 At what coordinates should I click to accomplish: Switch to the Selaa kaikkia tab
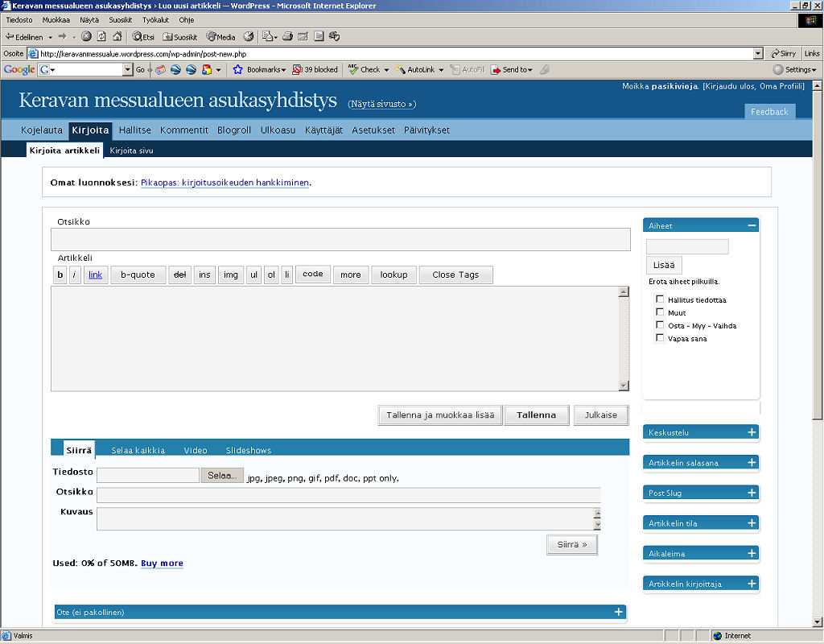coord(138,450)
